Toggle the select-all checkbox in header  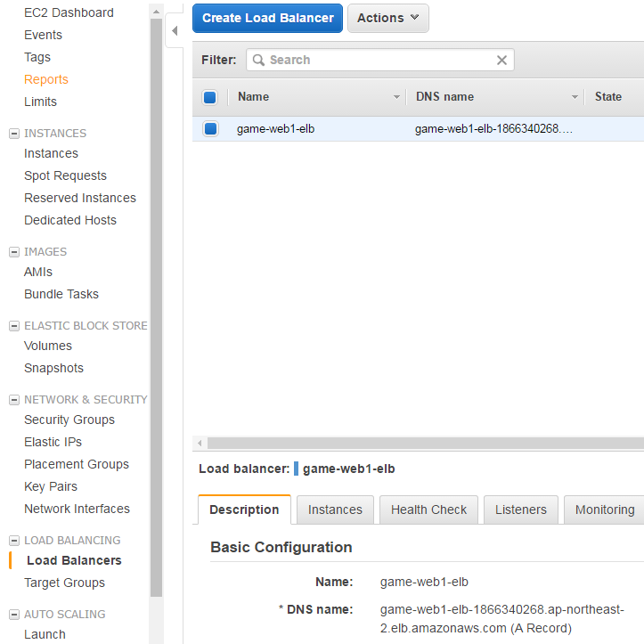209,97
